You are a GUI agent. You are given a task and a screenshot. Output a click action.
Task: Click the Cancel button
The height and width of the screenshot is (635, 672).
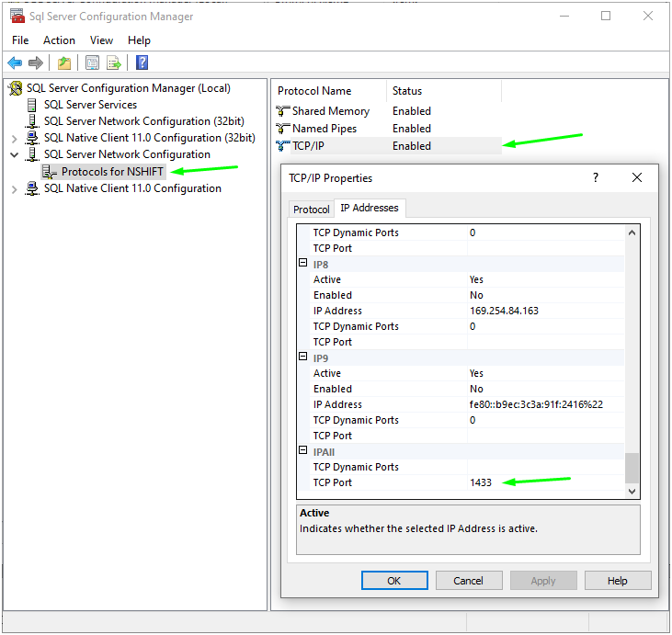[x=469, y=580]
